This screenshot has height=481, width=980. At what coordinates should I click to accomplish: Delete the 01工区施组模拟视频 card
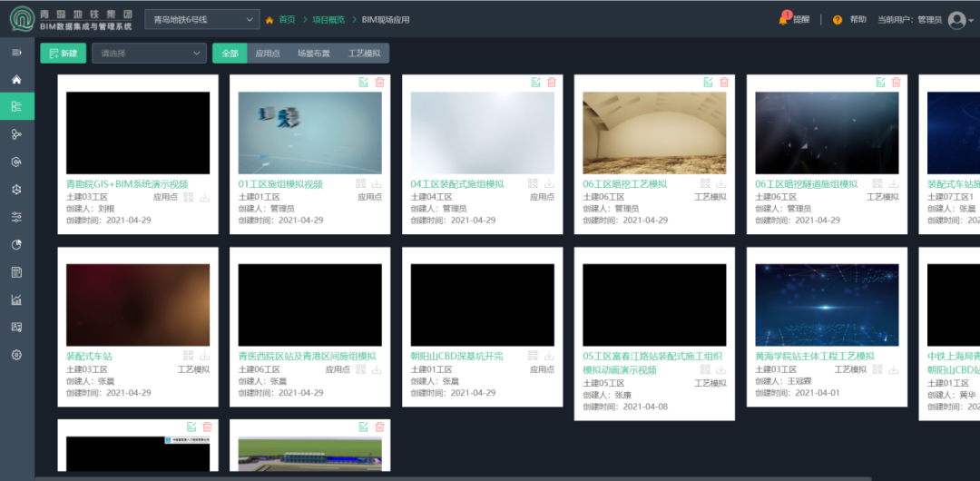(379, 82)
